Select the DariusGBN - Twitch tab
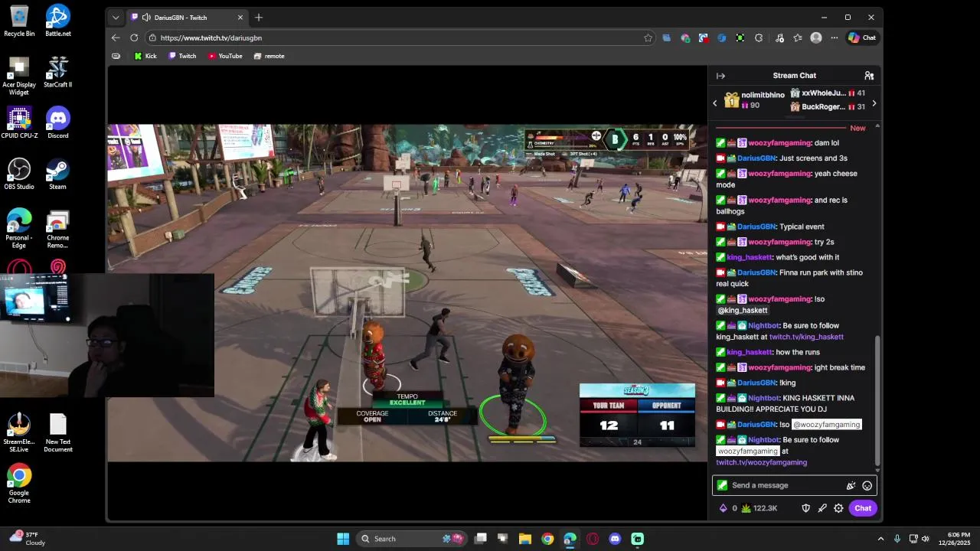The height and width of the screenshot is (551, 980). pos(187,17)
